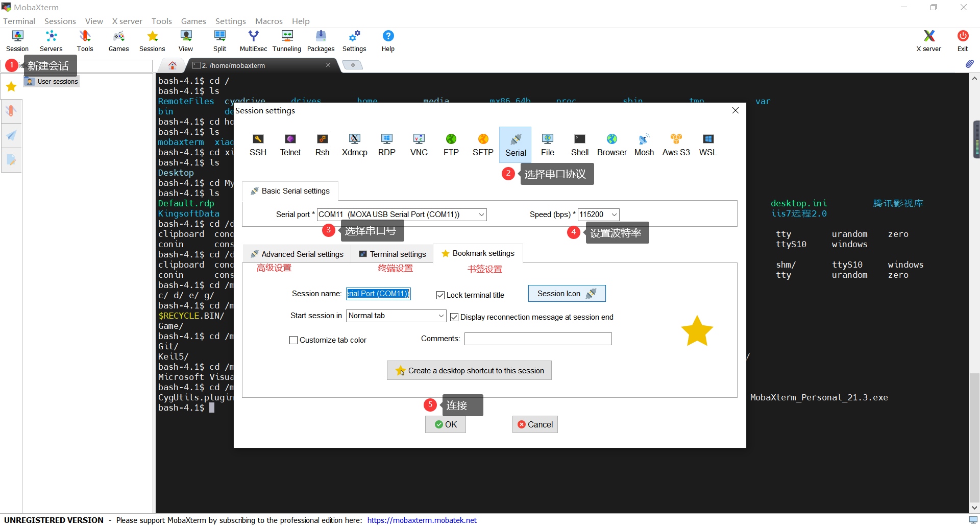Click the Split toolbar icon
The width and height of the screenshot is (980, 526).
[220, 41]
